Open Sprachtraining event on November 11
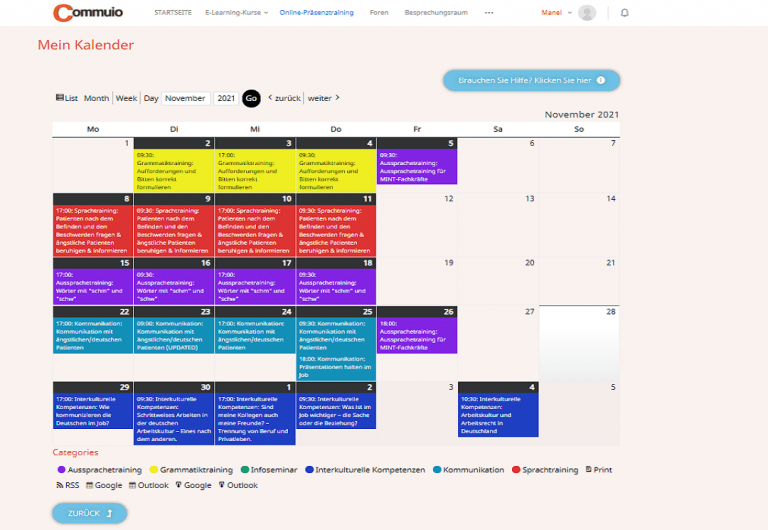 (336, 231)
